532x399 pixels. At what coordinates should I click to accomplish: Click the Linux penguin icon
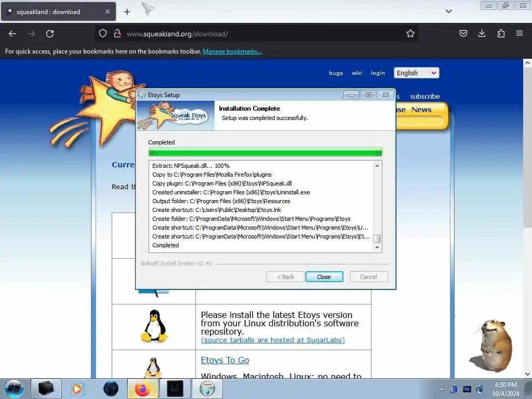(154, 326)
